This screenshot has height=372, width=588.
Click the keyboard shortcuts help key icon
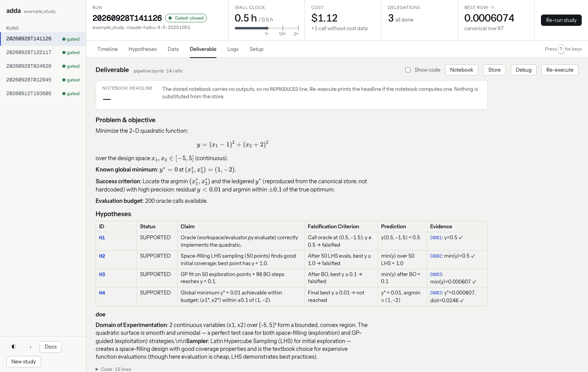tap(561, 49)
